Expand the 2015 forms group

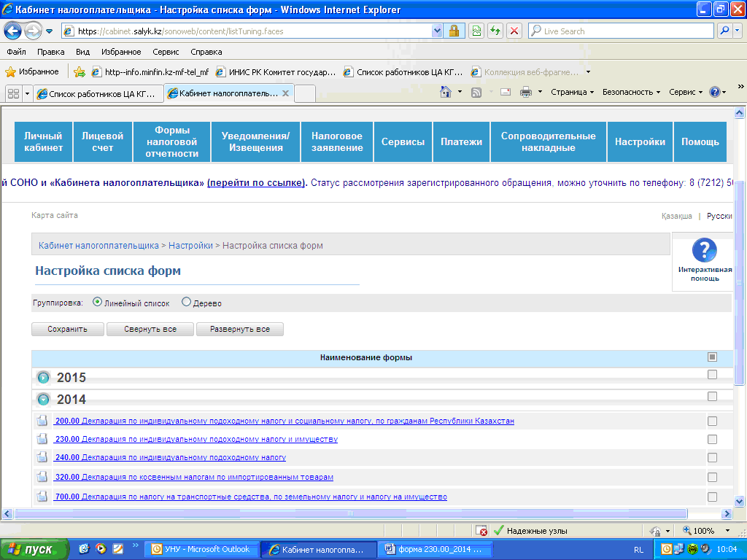click(44, 378)
